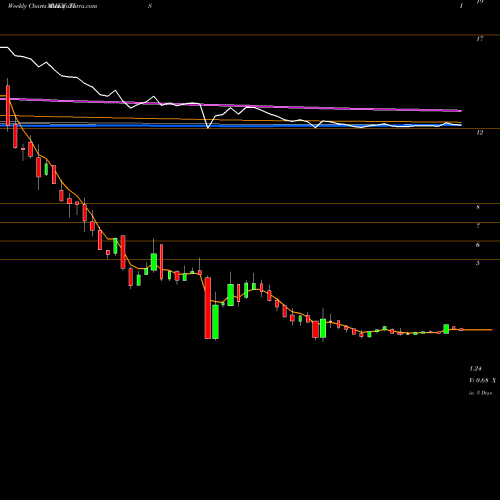Click the "6" price axis label
The image size is (500, 500).
tap(478, 245)
